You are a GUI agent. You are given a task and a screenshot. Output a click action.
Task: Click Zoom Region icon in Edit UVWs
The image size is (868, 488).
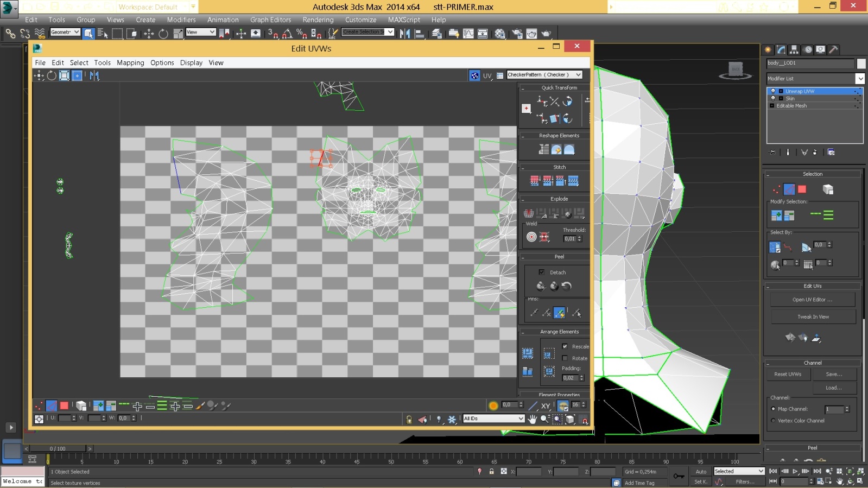point(557,419)
